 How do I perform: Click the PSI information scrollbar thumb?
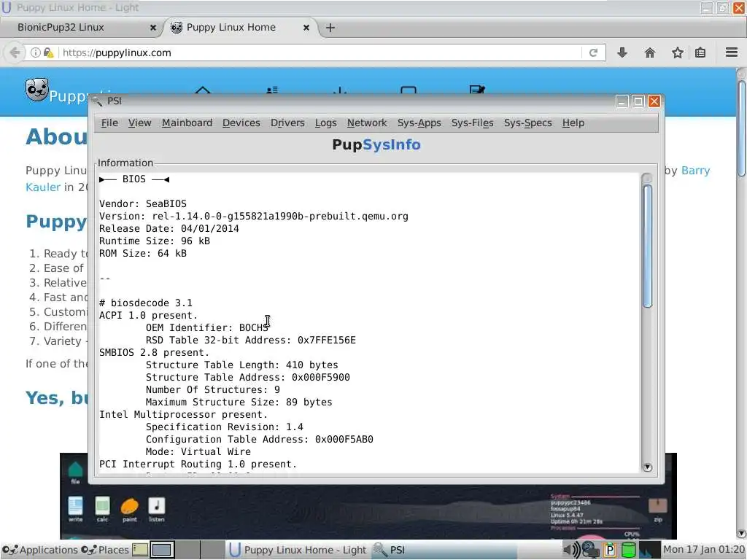(647, 246)
